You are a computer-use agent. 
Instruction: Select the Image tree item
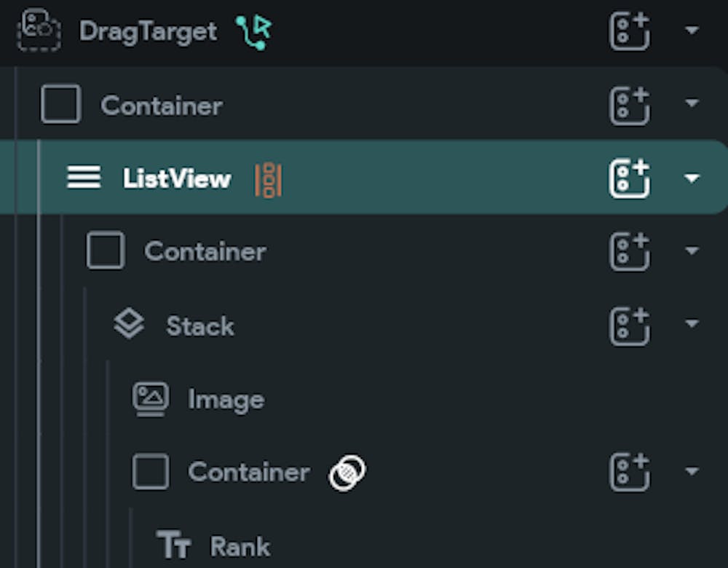tap(226, 400)
